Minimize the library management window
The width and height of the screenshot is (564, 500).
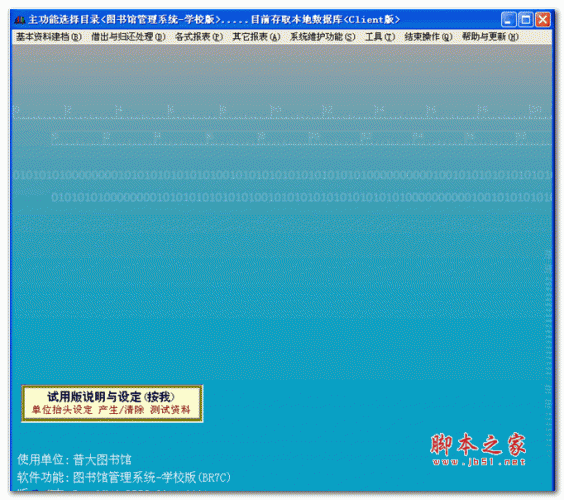pos(508,19)
